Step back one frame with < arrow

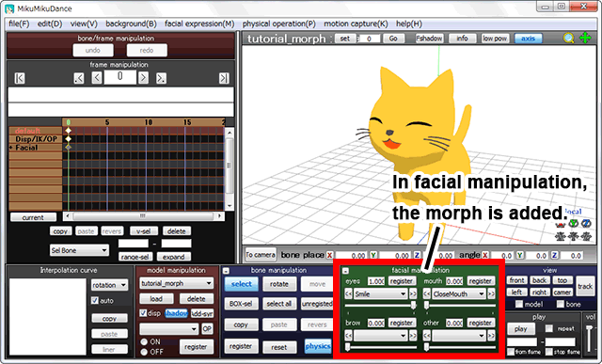click(x=97, y=78)
